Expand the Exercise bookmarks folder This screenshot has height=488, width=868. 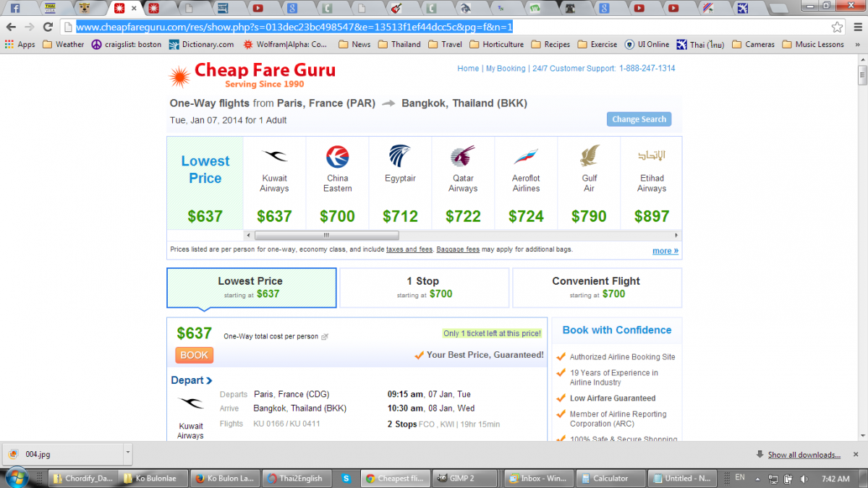pos(597,44)
